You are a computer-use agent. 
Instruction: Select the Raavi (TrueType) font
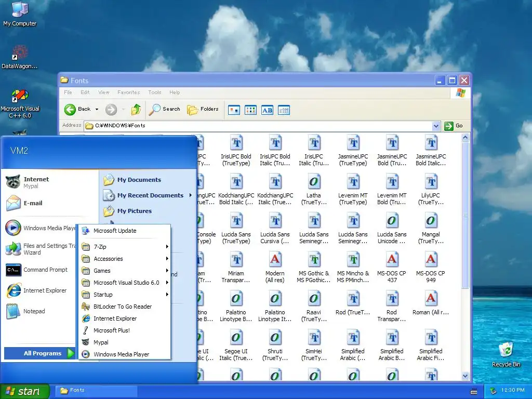pos(314,307)
